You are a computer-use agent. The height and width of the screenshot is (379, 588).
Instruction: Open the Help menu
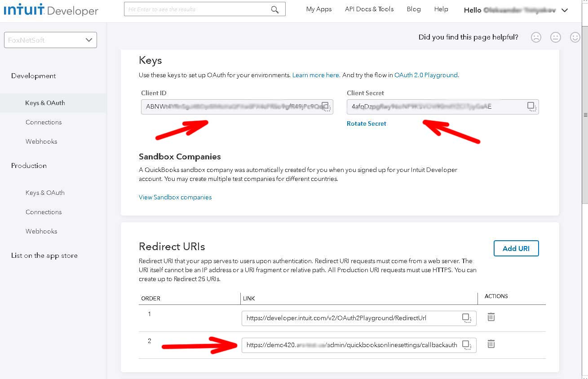(x=441, y=9)
